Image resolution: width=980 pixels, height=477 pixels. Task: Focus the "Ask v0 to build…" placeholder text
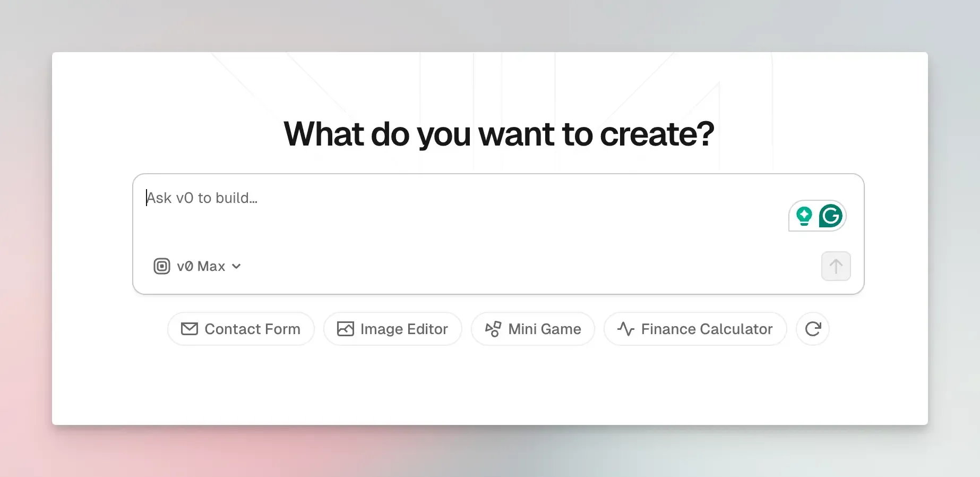coord(202,198)
